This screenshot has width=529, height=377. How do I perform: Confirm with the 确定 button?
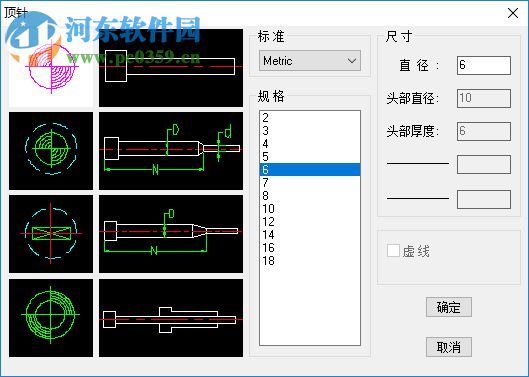[x=449, y=307]
